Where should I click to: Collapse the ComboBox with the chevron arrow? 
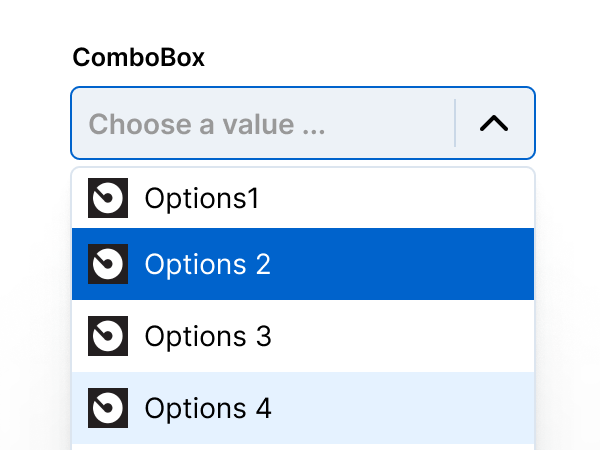pos(494,123)
